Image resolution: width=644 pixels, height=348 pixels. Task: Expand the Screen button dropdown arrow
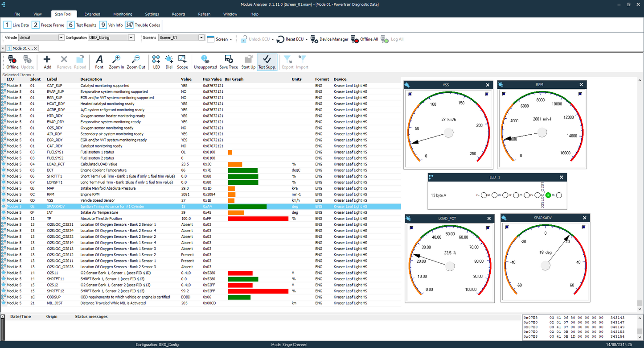click(231, 39)
